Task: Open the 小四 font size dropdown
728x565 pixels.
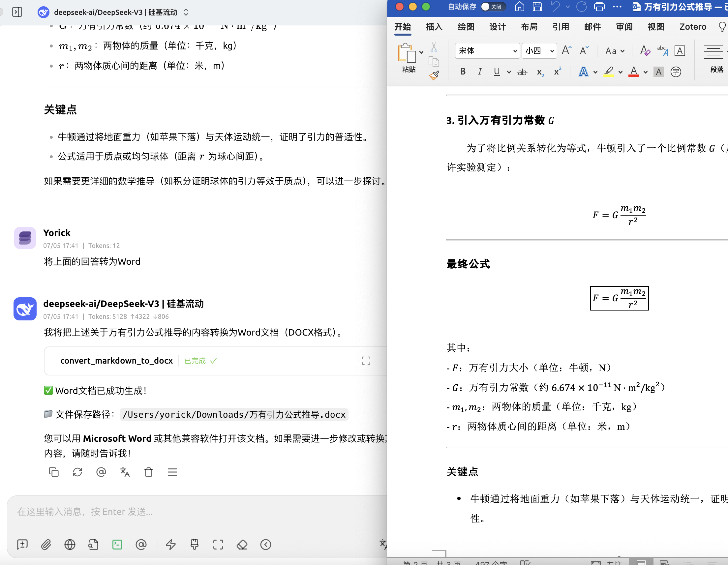Action: click(x=552, y=51)
